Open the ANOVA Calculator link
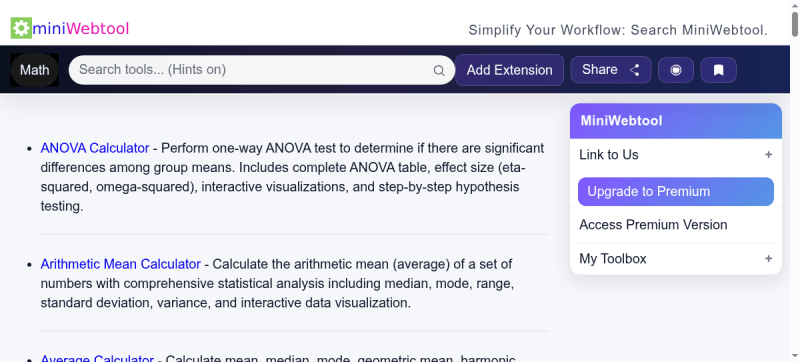The width and height of the screenshot is (800, 362). pyautogui.click(x=95, y=148)
